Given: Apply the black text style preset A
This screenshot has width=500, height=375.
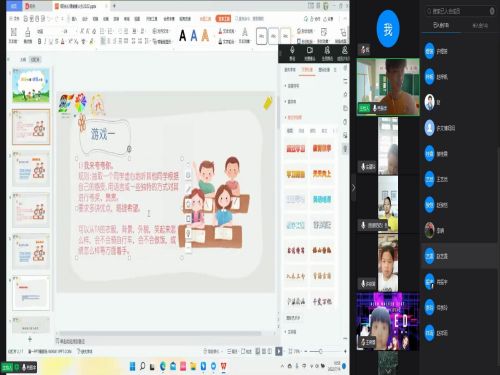Looking at the screenshot, I should (182, 35).
